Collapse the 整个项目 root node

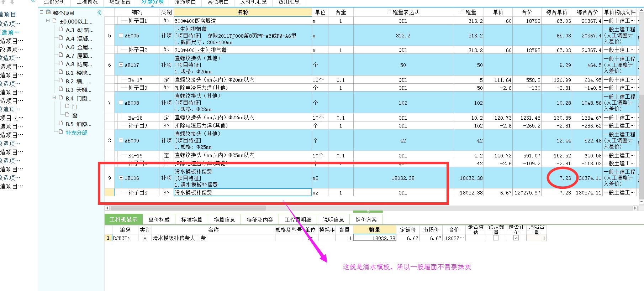tap(42, 12)
